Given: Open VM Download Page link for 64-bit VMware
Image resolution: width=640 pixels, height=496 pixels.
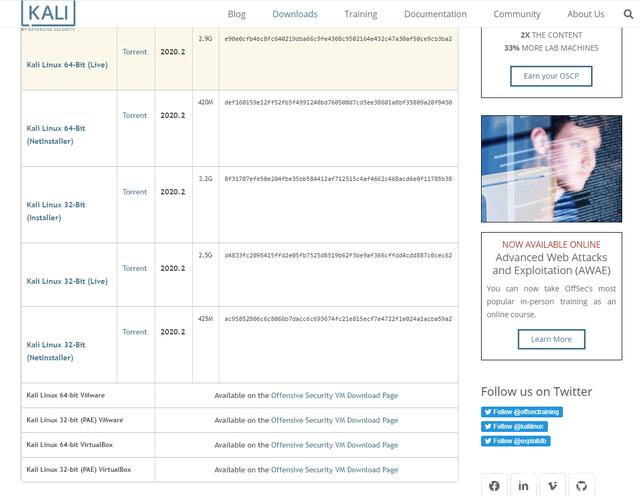Looking at the screenshot, I should coord(334,396).
